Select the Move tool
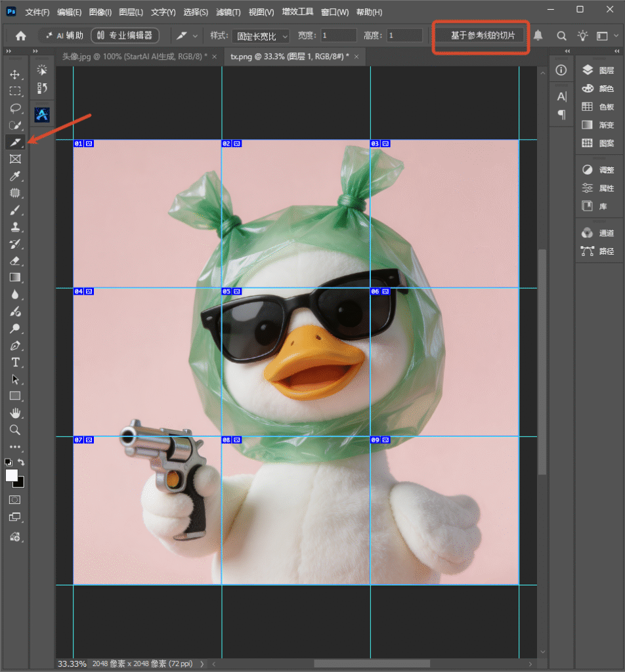Image resolution: width=625 pixels, height=672 pixels. tap(15, 75)
